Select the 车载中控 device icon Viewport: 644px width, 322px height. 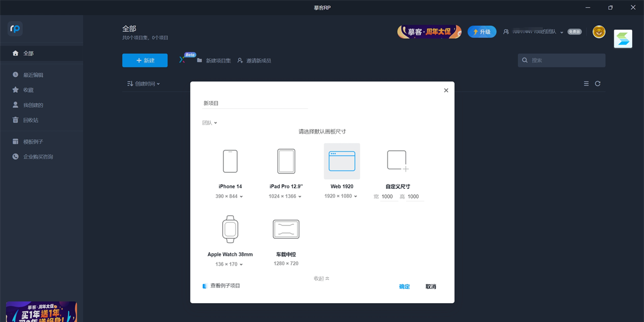point(286,229)
